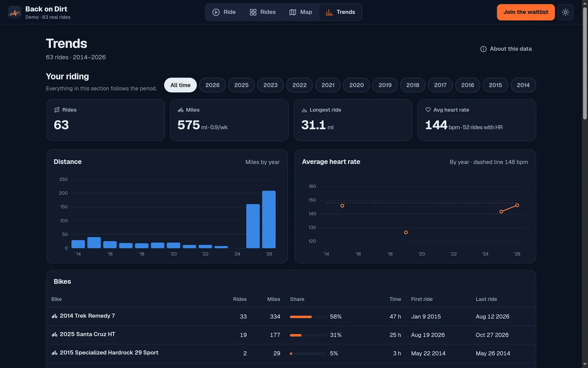The height and width of the screenshot is (368, 588).
Task: Click the 58% share bar for Trek Remedy
Action: coord(308,316)
